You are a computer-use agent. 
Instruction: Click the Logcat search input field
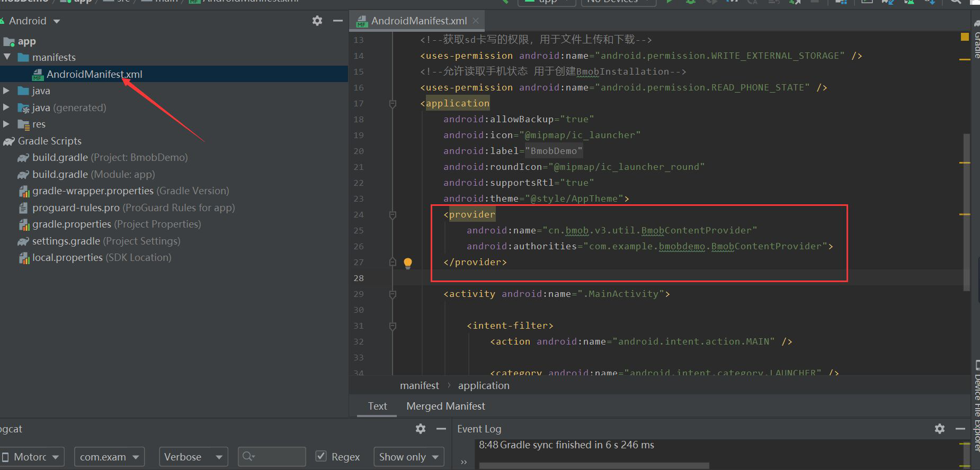point(272,456)
